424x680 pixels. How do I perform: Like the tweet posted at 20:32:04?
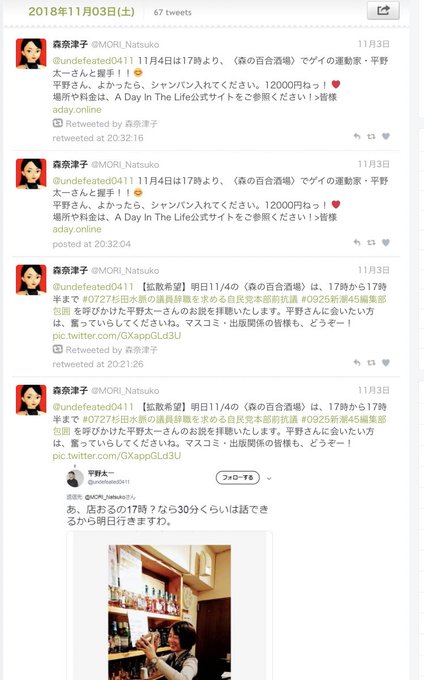(x=385, y=242)
